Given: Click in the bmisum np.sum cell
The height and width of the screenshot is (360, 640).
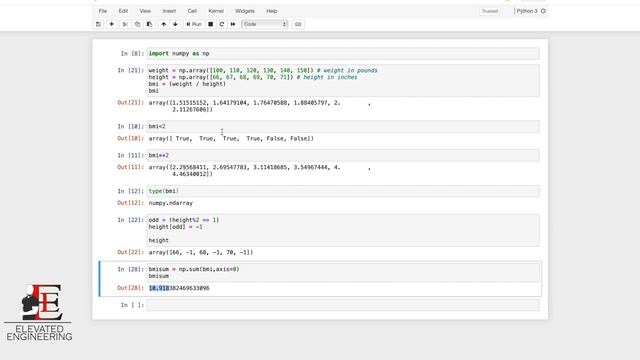Looking at the screenshot, I should pos(343,273).
